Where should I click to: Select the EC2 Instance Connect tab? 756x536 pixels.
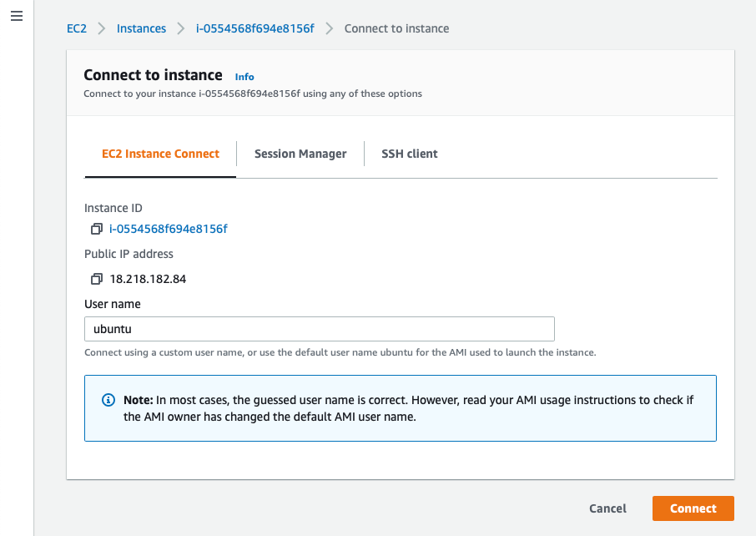pyautogui.click(x=160, y=154)
